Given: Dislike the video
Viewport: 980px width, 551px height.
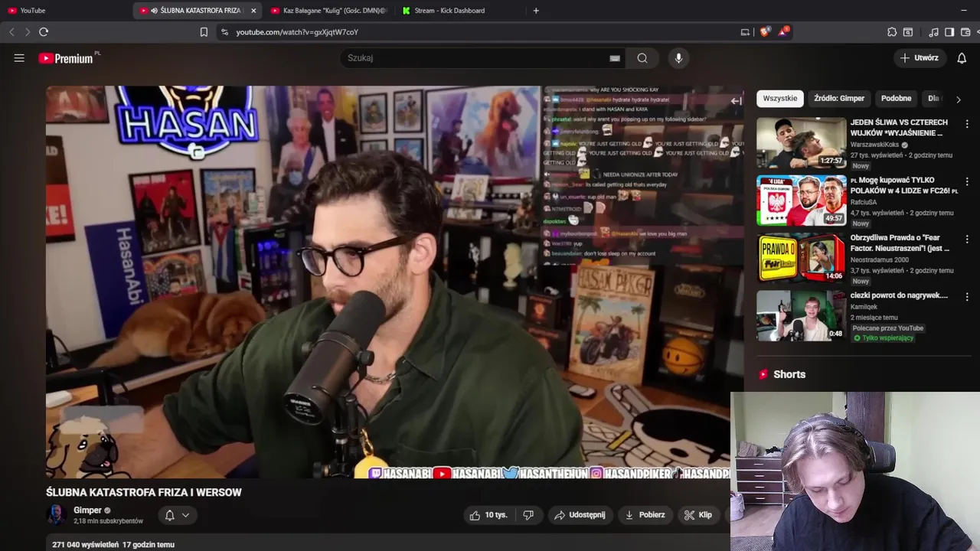Looking at the screenshot, I should [528, 515].
